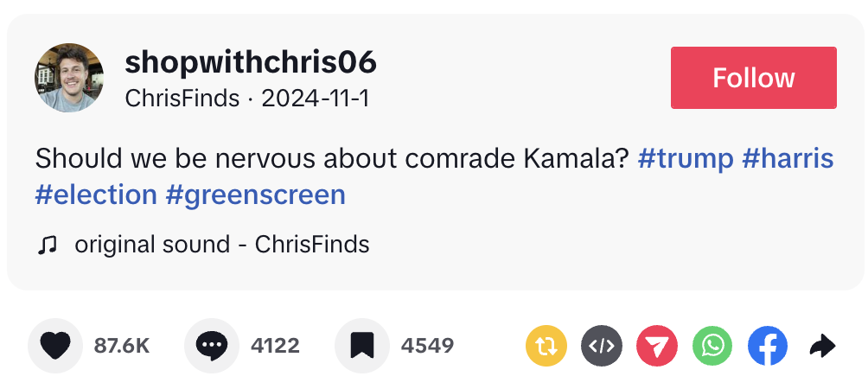Save the video with the bookmark icon
The height and width of the screenshot is (389, 868).
pos(361,346)
